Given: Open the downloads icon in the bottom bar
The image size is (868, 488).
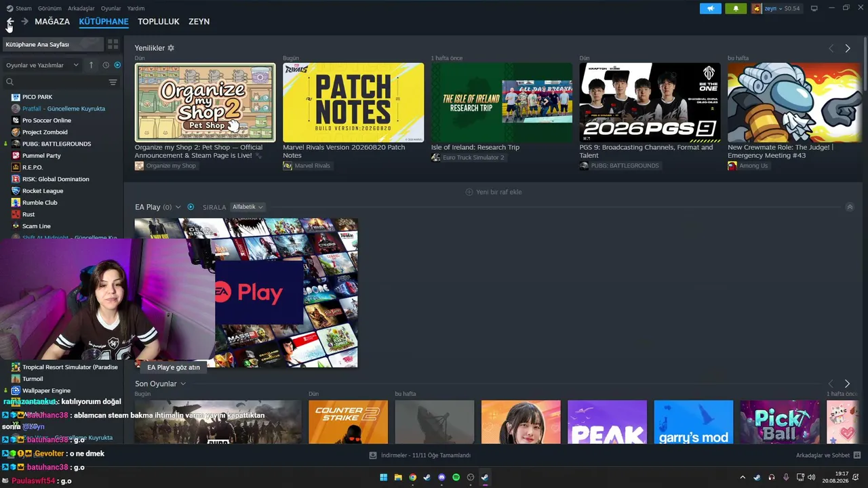Looking at the screenshot, I should 373,455.
